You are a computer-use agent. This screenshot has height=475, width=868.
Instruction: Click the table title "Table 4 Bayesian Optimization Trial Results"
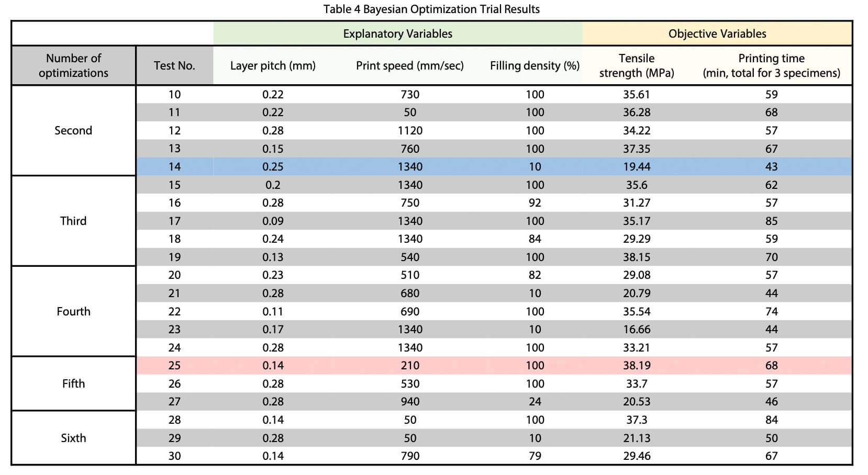pos(431,9)
